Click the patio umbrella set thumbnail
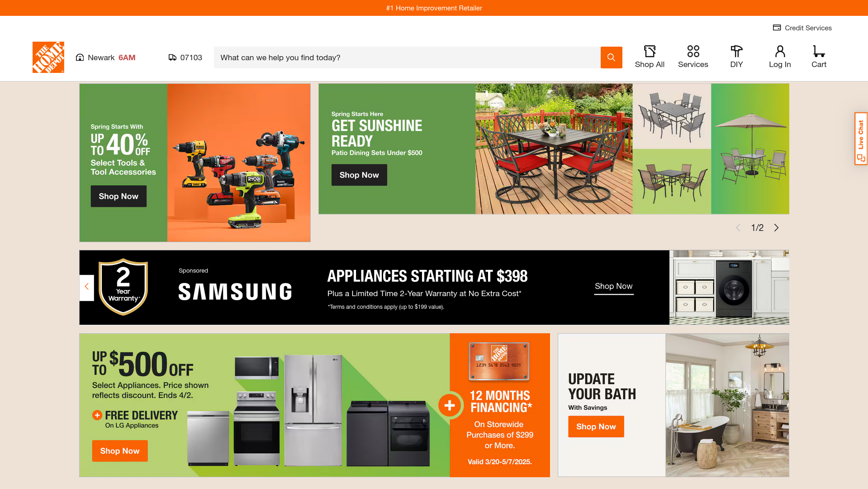Image resolution: width=868 pixels, height=489 pixels. coord(750,149)
